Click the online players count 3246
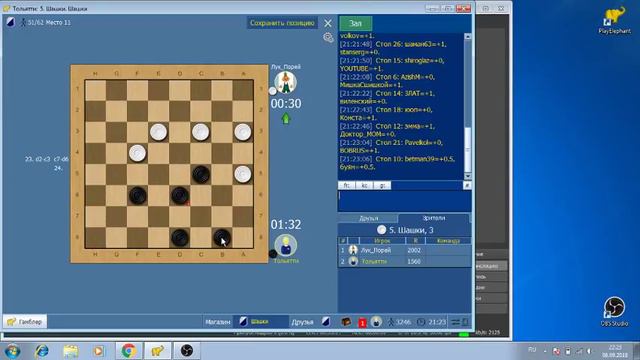The width and height of the screenshot is (640, 360). tap(399, 322)
